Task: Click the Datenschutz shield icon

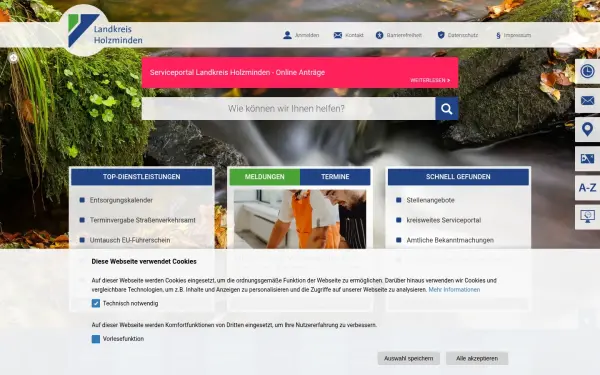Action: (x=441, y=35)
